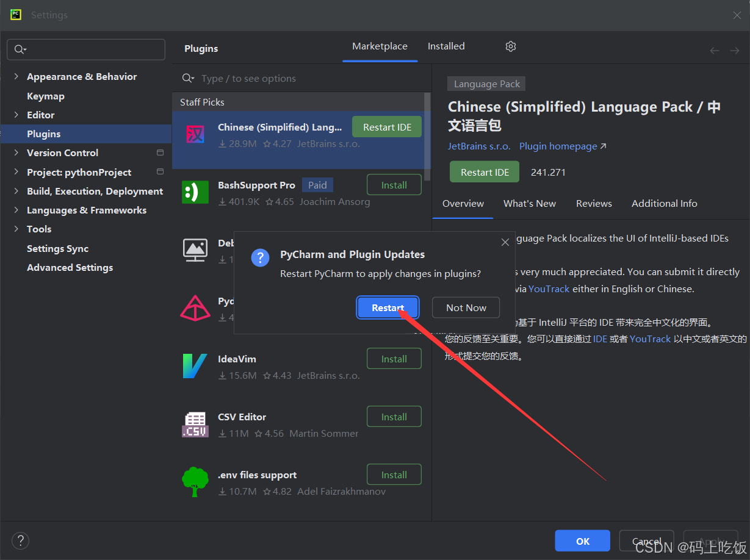This screenshot has width=750, height=560.
Task: Click the Paid tag on BashSupport Pro
Action: pos(317,185)
